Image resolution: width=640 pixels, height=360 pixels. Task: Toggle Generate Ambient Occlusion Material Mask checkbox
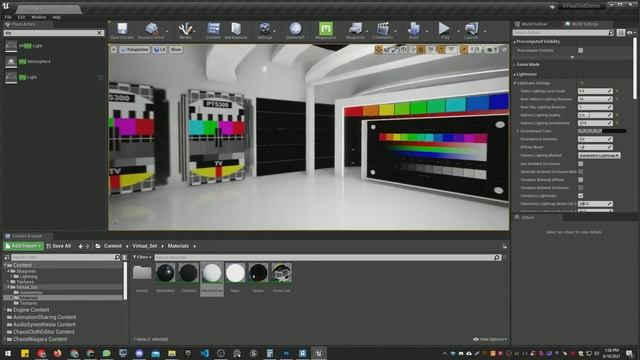pyautogui.click(x=580, y=172)
